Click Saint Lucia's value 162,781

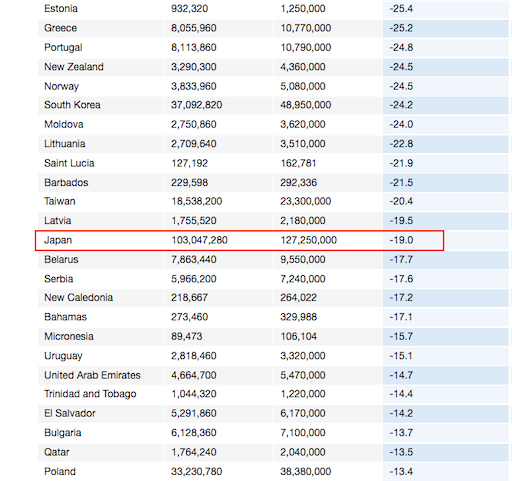pyautogui.click(x=298, y=163)
